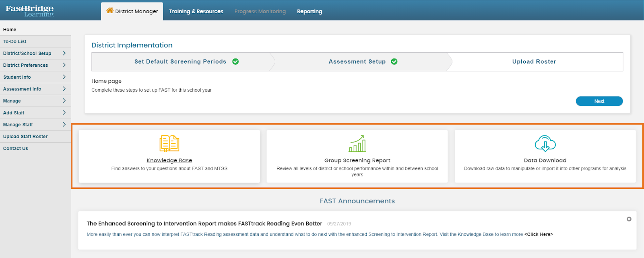
Task: Click green checkmark beside Assessment Setup
Action: [x=394, y=61]
